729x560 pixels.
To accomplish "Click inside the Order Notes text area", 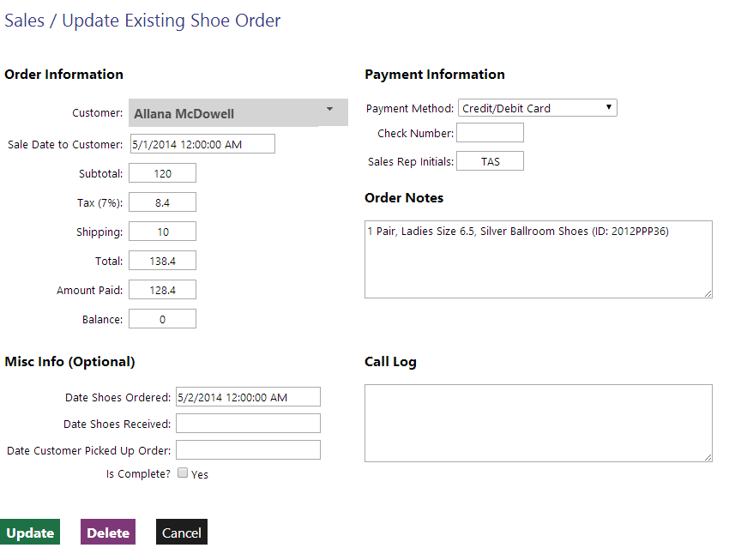I will pos(538,257).
